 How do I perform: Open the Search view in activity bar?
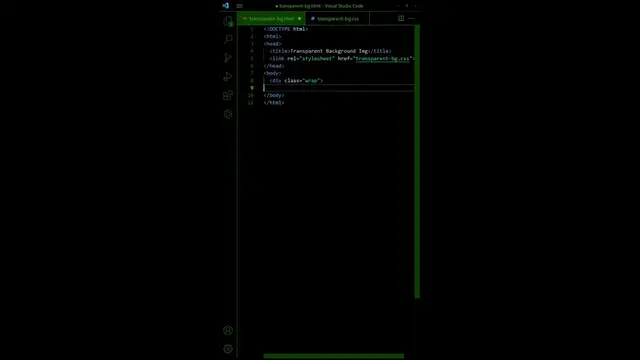pyautogui.click(x=228, y=39)
